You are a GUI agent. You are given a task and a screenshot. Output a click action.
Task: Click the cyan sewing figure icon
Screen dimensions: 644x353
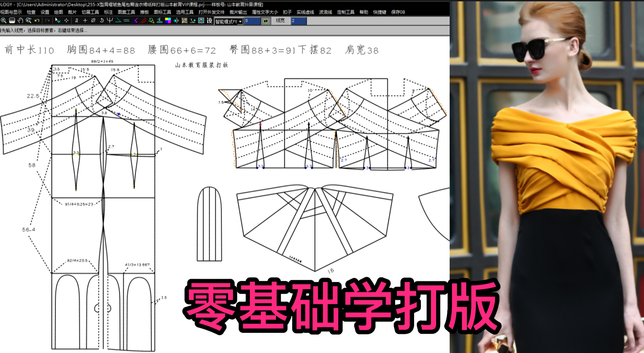(x=159, y=20)
